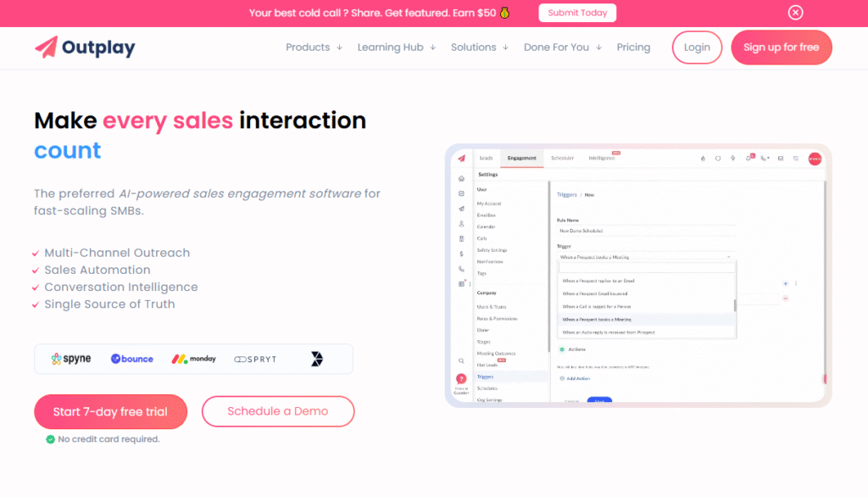868x497 pixels.
Task: Open Hot Leads in Settings sidebar
Action: pyautogui.click(x=487, y=366)
